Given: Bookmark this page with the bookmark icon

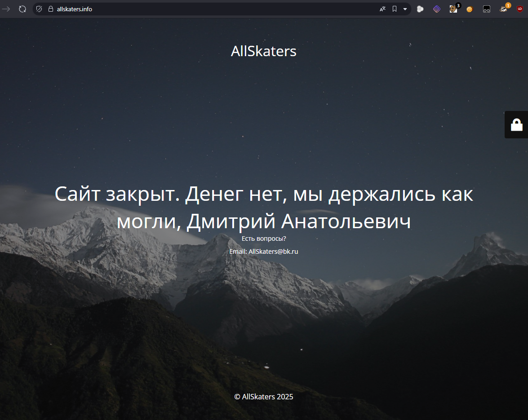Looking at the screenshot, I should click(395, 9).
